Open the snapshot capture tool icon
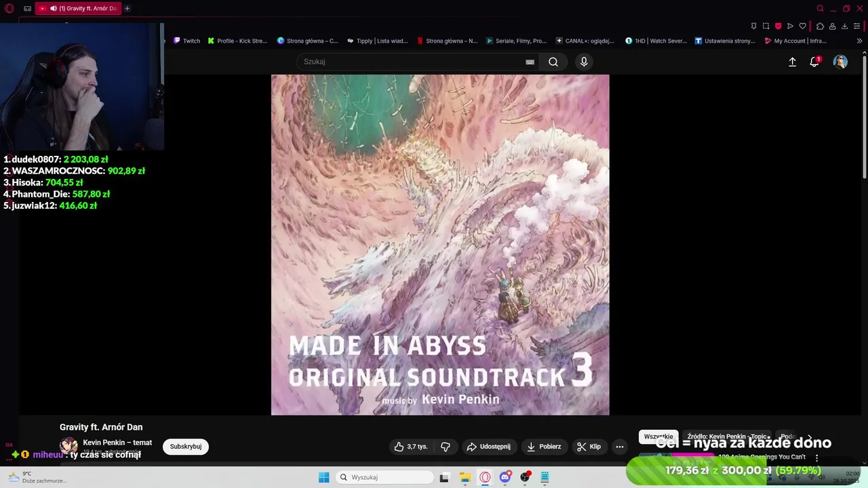This screenshot has width=868, height=488. click(x=766, y=26)
